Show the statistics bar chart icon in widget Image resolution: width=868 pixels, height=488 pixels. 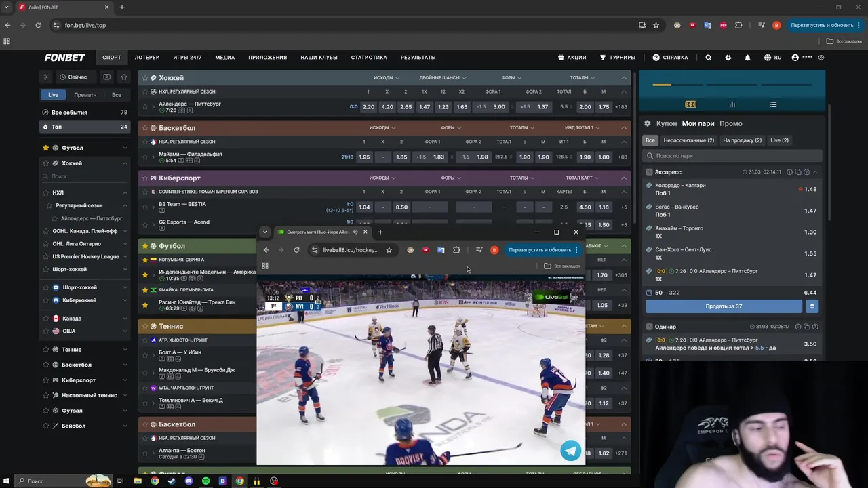(x=732, y=104)
